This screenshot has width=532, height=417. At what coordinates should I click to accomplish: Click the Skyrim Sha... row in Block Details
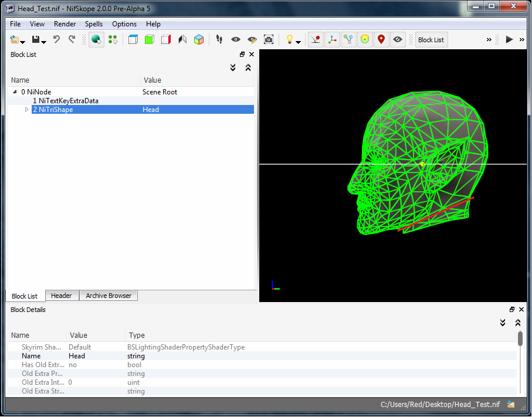coord(263,347)
